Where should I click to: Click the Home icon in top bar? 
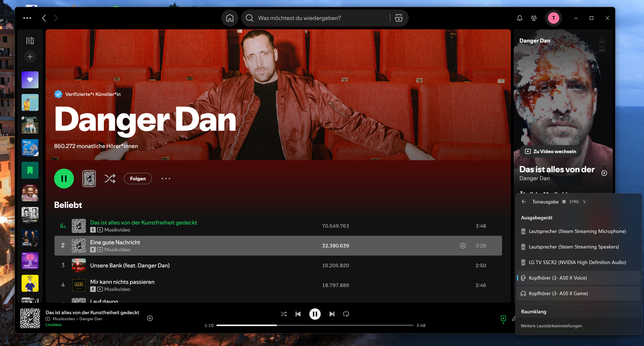[229, 18]
